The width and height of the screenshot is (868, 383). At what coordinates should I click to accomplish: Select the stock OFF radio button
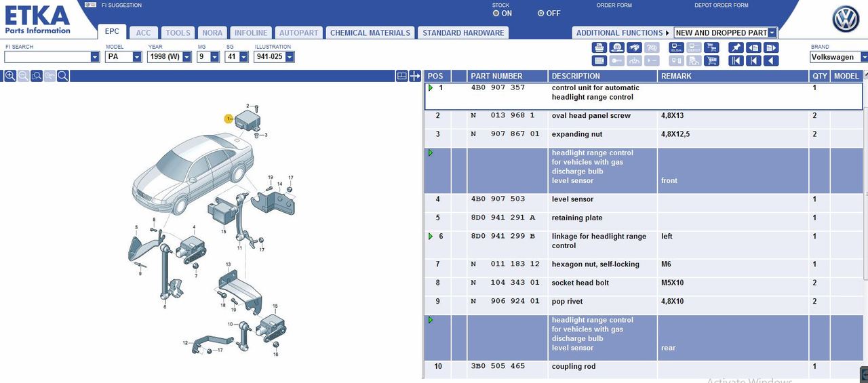coord(541,13)
